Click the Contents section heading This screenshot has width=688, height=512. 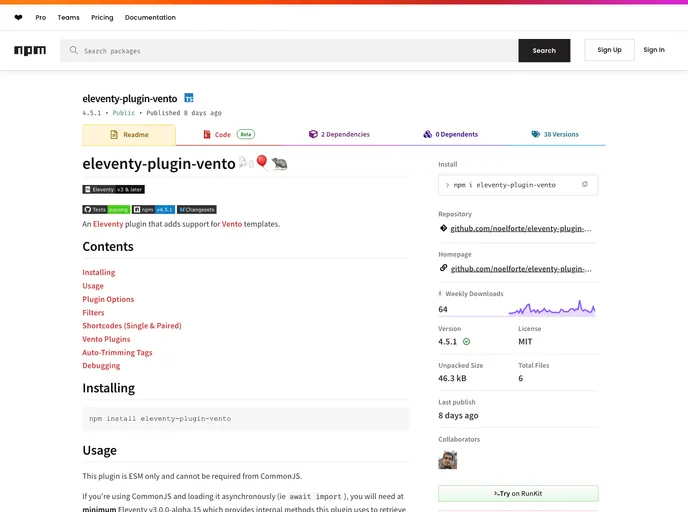click(x=108, y=247)
